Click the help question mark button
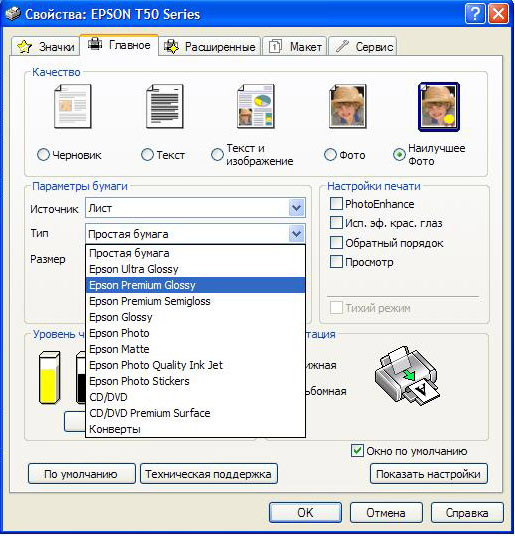This screenshot has width=515, height=536. [x=475, y=14]
